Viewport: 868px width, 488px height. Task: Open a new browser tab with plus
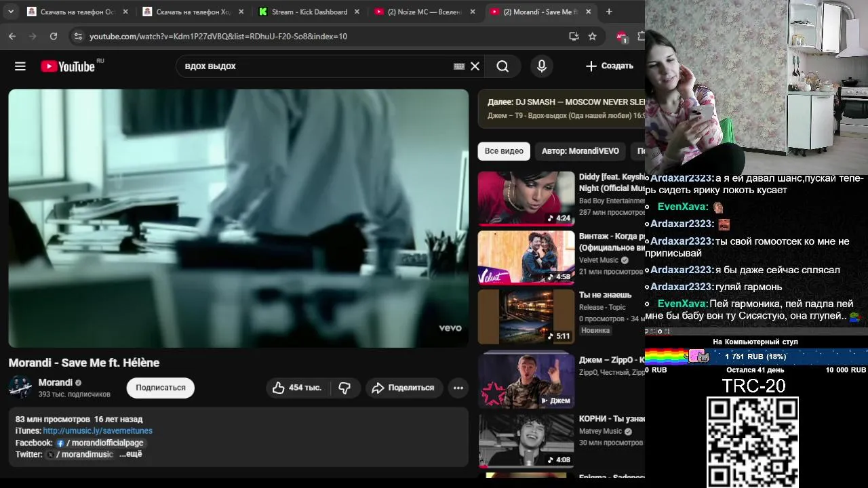[609, 12]
